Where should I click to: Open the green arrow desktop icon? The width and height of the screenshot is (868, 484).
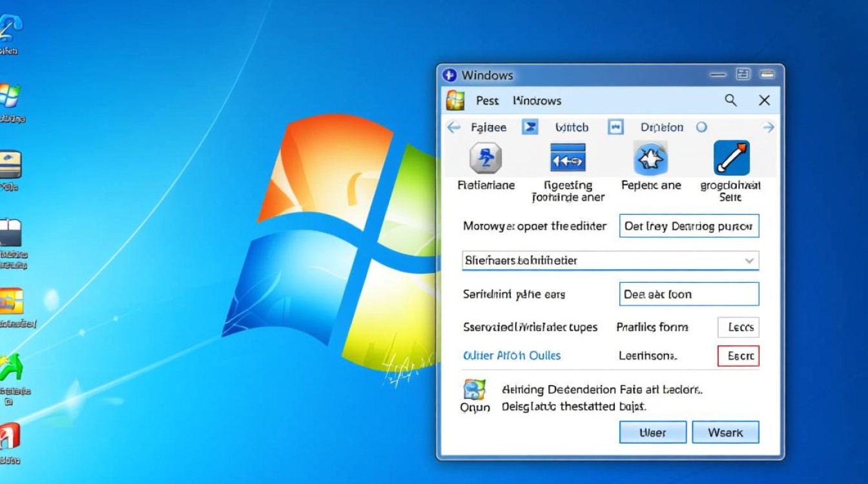11,368
